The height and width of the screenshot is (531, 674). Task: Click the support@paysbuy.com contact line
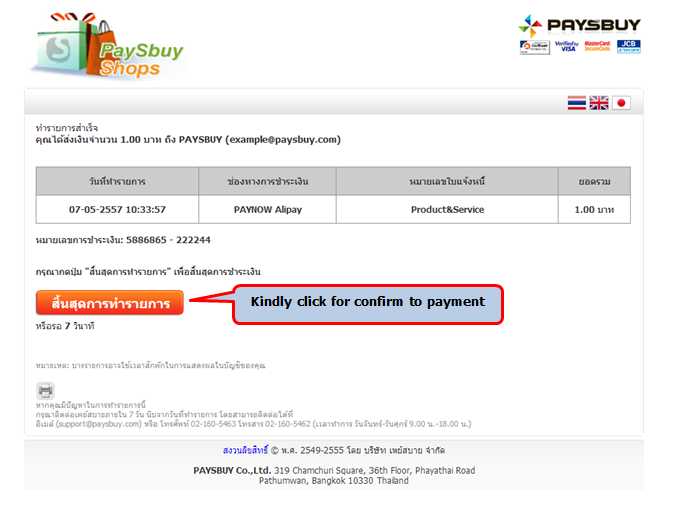pyautogui.click(x=254, y=424)
